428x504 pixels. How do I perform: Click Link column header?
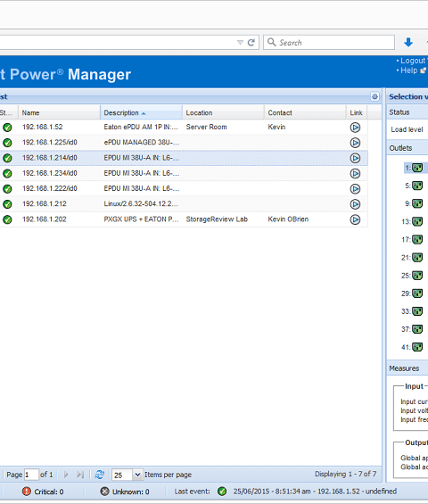[x=357, y=112]
